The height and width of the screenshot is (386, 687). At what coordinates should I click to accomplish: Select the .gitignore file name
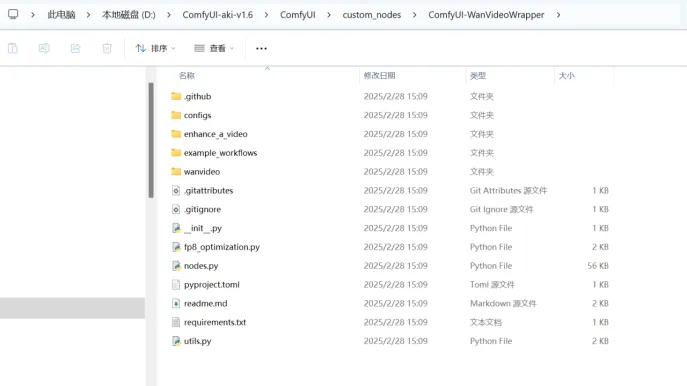coord(202,209)
